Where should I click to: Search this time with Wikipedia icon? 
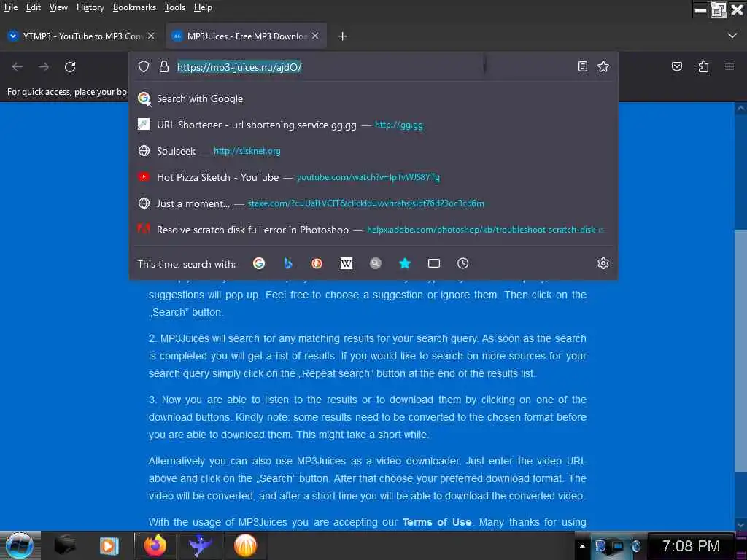(347, 263)
